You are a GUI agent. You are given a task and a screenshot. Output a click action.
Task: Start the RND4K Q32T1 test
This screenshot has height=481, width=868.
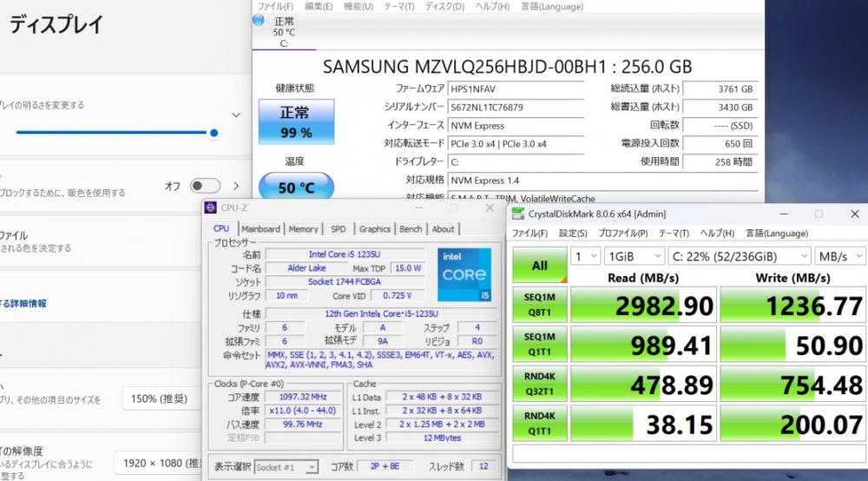click(x=540, y=384)
